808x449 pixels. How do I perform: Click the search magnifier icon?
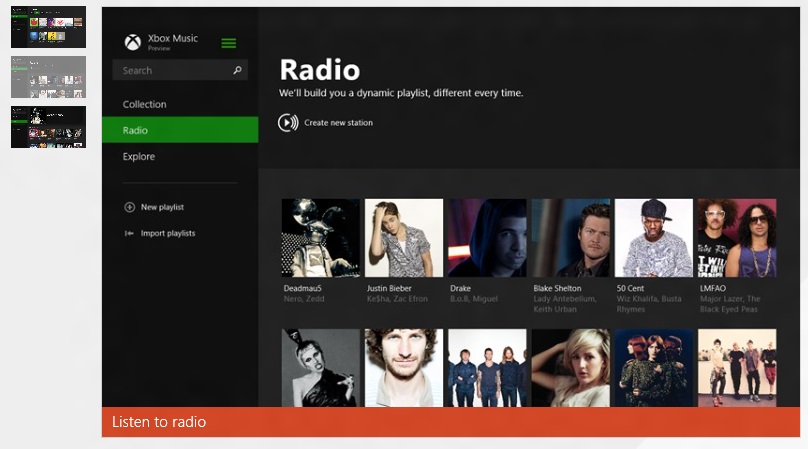pos(237,71)
